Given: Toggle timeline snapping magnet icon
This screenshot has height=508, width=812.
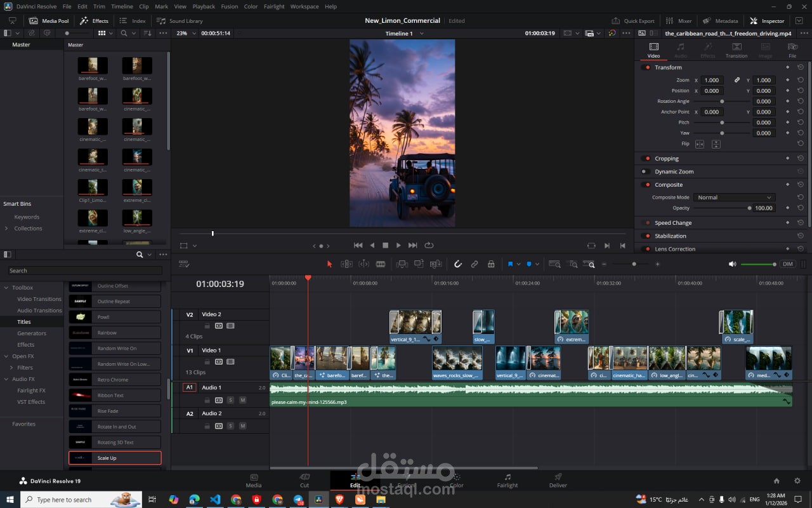Looking at the screenshot, I should (x=457, y=264).
